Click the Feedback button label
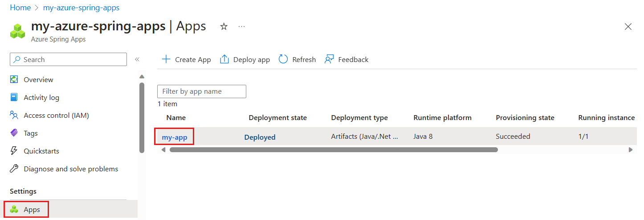Image resolution: width=644 pixels, height=220 pixels. 353,59
